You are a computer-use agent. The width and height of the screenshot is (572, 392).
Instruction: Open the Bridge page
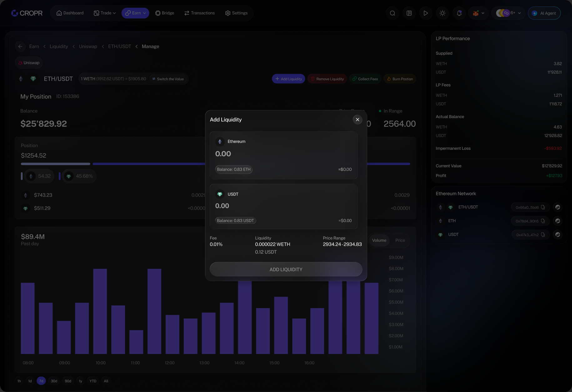pyautogui.click(x=165, y=13)
